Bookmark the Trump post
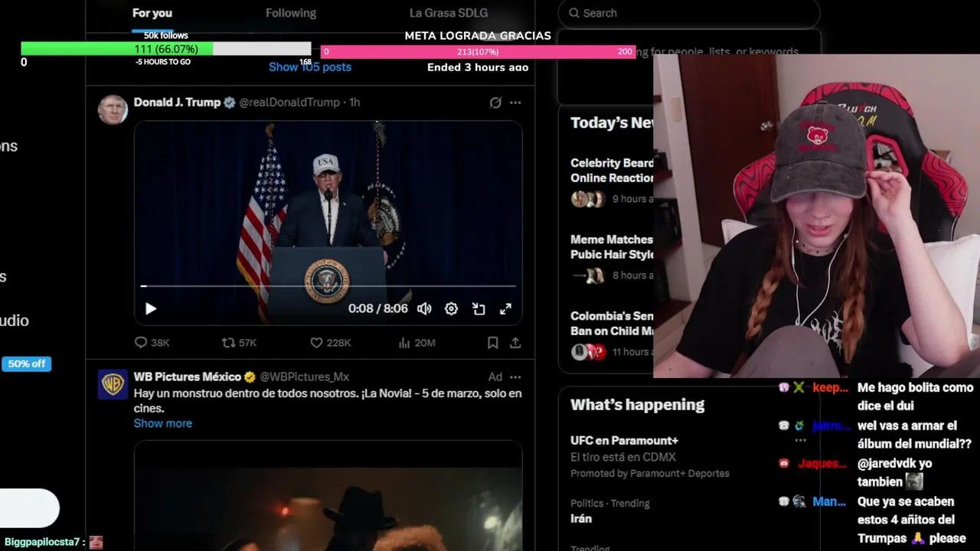Viewport: 980px width, 551px height. (x=493, y=343)
